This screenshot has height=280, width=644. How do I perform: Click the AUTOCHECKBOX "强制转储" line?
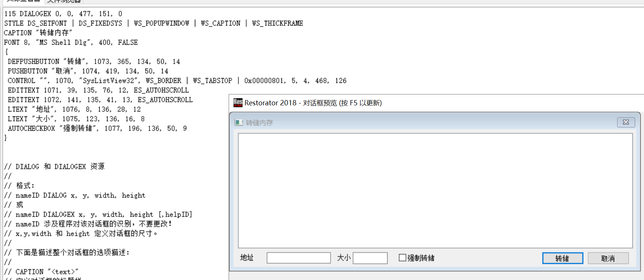97,129
